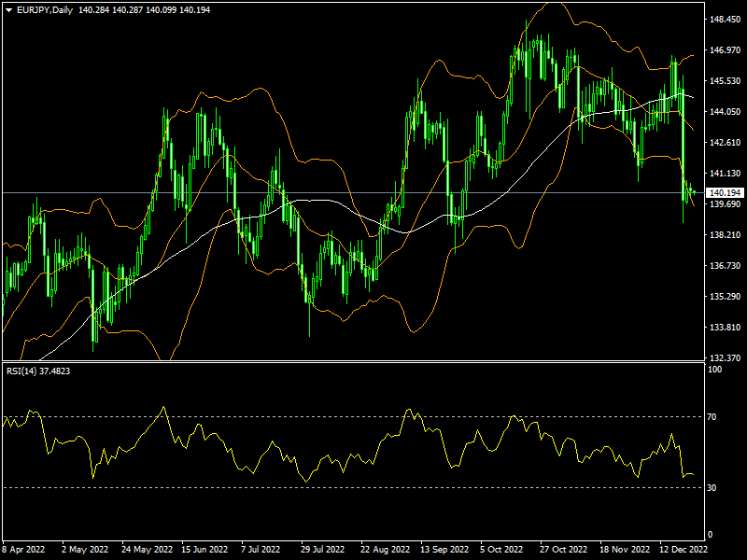
Task: Click the 139.690 price scale value
Action: pyautogui.click(x=725, y=203)
